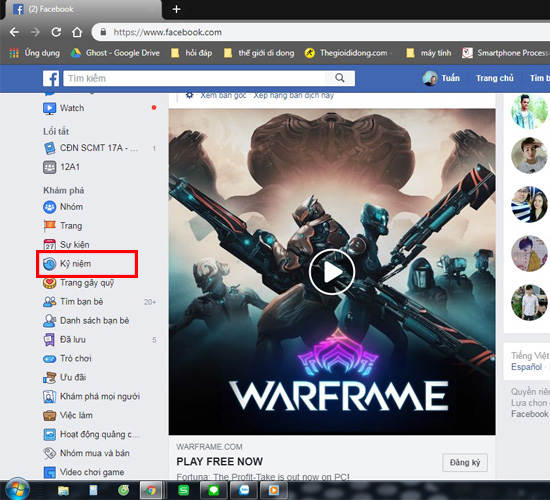The width and height of the screenshot is (550, 500).
Task: Open Danh sách bạn bè icon
Action: pyautogui.click(x=49, y=321)
